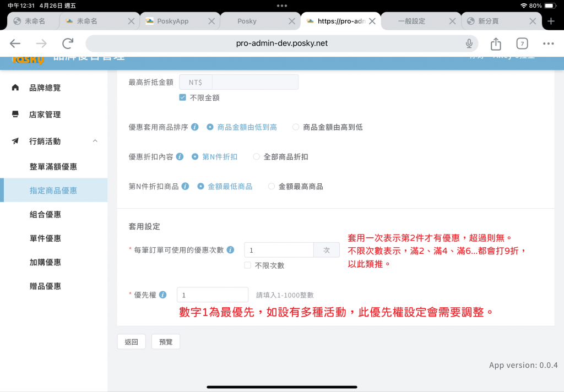Close the 一般設定 browser tab
The height and width of the screenshot is (392, 564).
pyautogui.click(x=453, y=21)
